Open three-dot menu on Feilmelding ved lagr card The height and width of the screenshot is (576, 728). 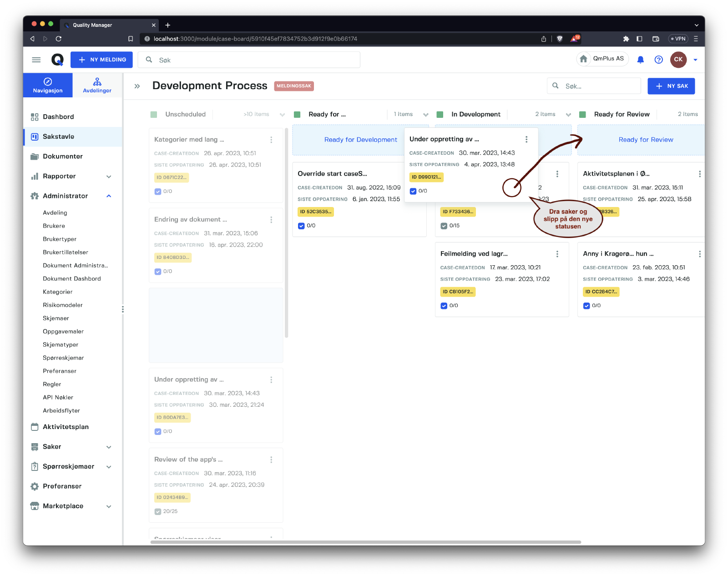click(557, 254)
